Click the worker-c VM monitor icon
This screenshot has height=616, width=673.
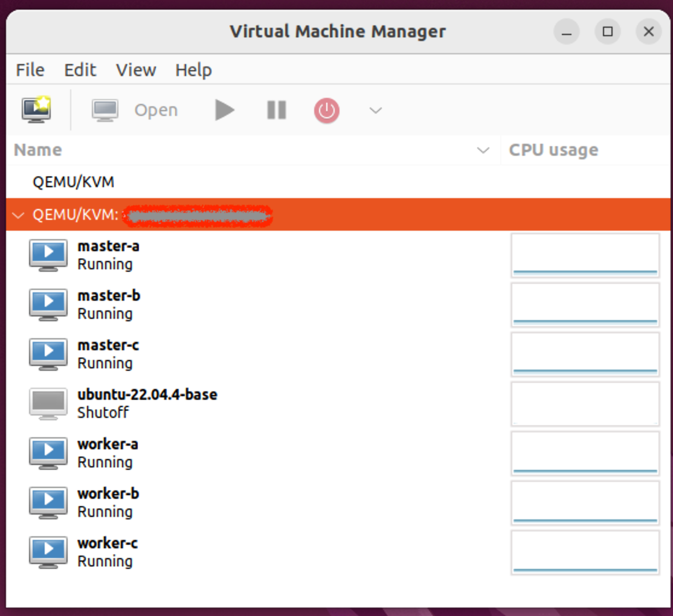pos(48,552)
